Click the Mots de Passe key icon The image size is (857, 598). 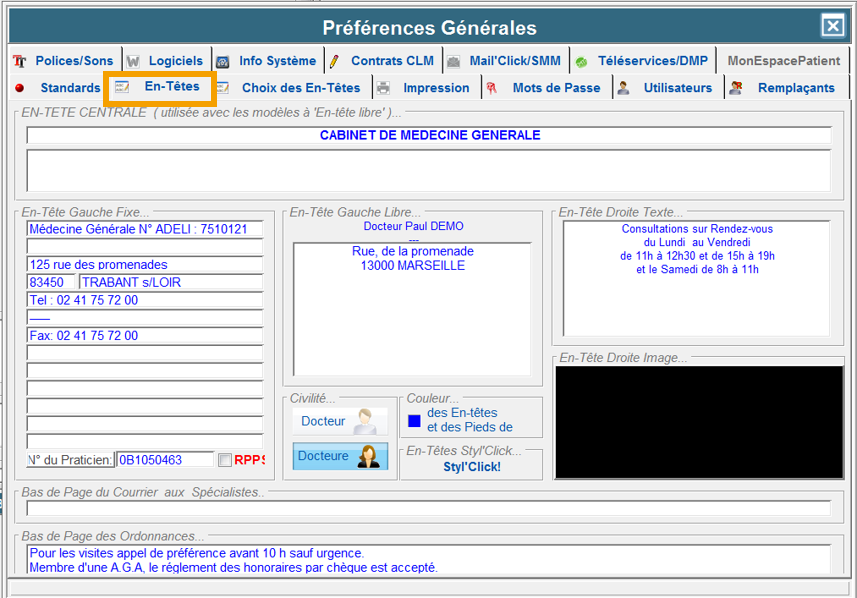(491, 88)
